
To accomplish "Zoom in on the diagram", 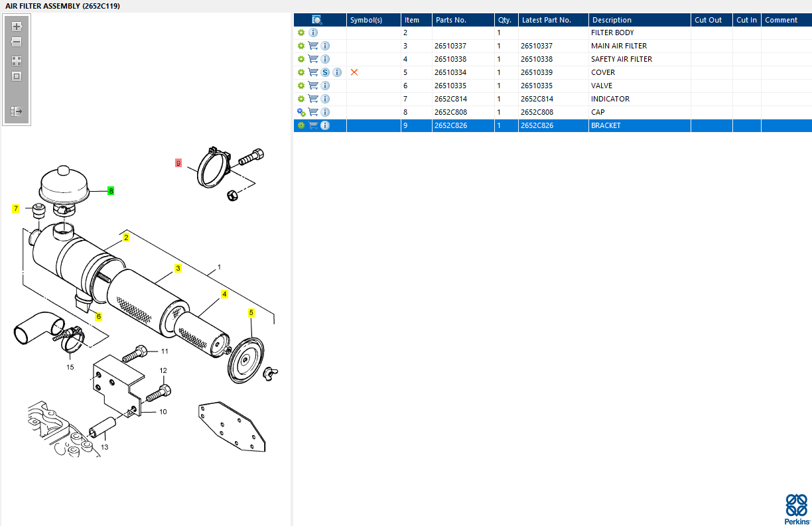I will (x=17, y=27).
